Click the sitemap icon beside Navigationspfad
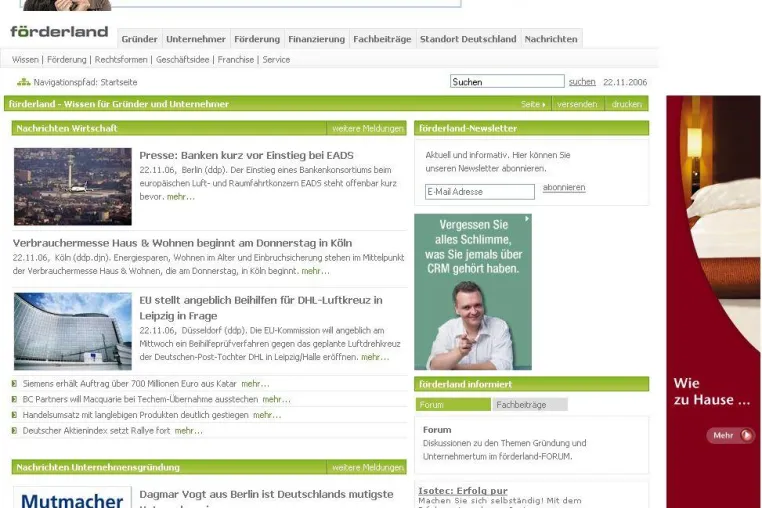 [x=23, y=82]
